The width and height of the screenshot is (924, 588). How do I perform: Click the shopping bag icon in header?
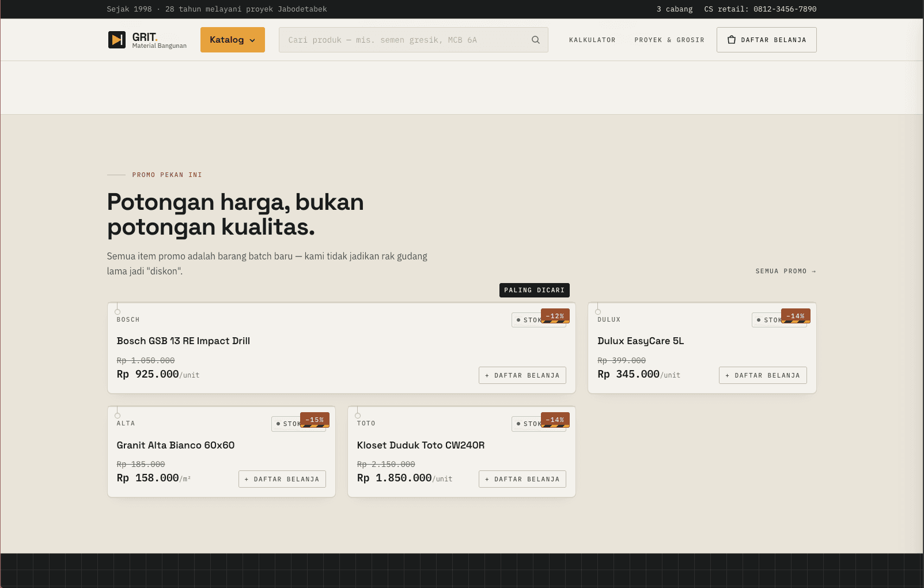pyautogui.click(x=732, y=40)
